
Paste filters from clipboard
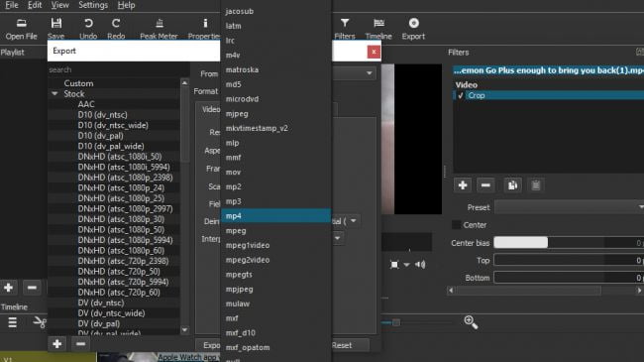536,185
